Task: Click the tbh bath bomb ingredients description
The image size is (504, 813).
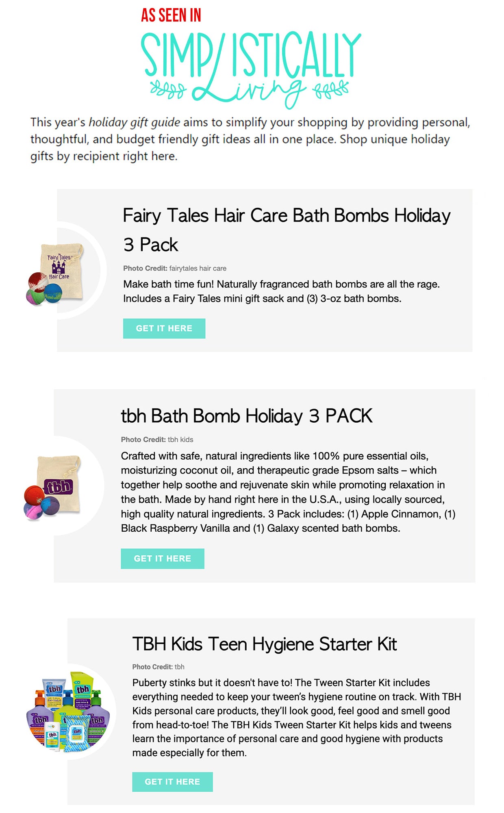Action: pyautogui.click(x=288, y=492)
